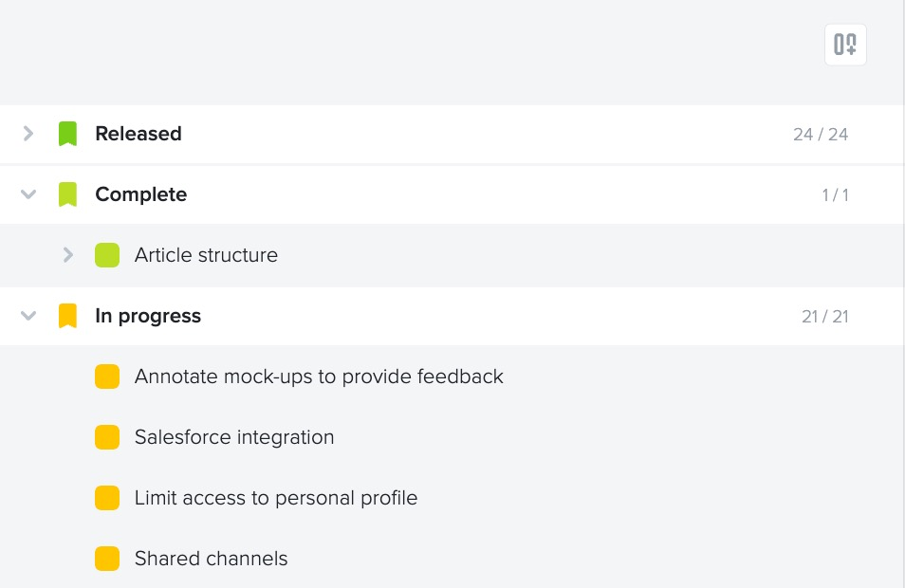Click Annotate mock-ups yellow status square

click(107, 377)
